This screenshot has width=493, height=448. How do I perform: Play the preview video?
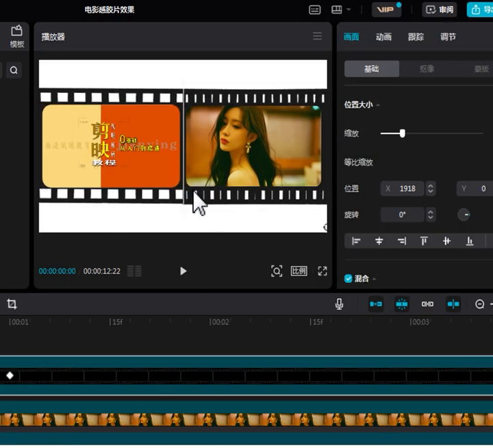(x=184, y=271)
